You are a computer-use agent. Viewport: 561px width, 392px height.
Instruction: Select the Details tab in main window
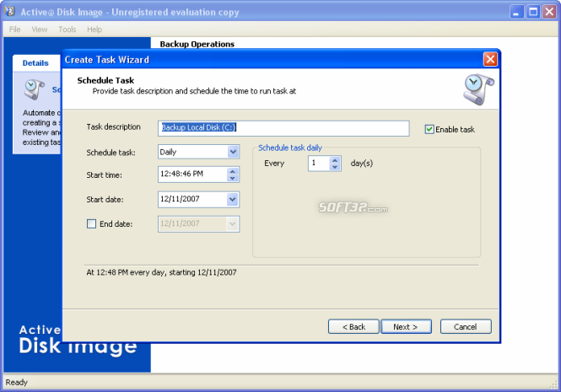[x=35, y=63]
